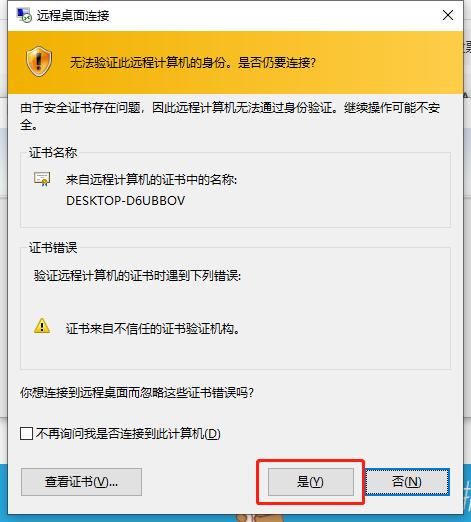Click the 不再询问我是否连接到此计算机(D) checkbox label

click(x=128, y=434)
